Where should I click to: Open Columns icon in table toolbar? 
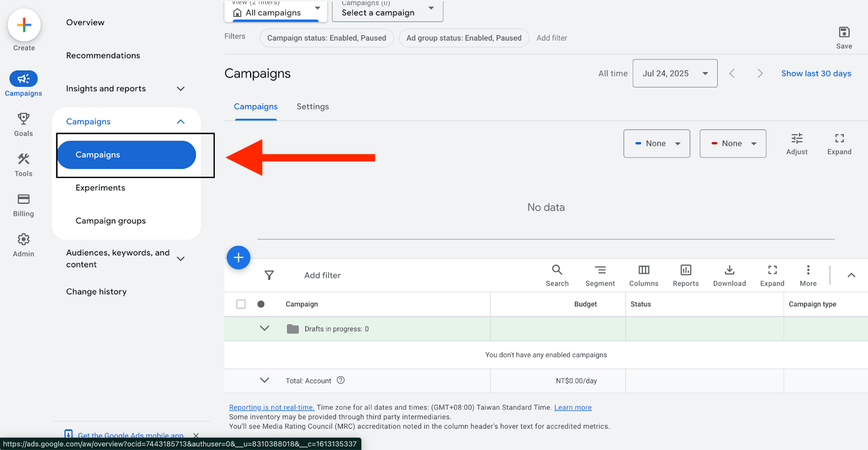tap(643, 270)
